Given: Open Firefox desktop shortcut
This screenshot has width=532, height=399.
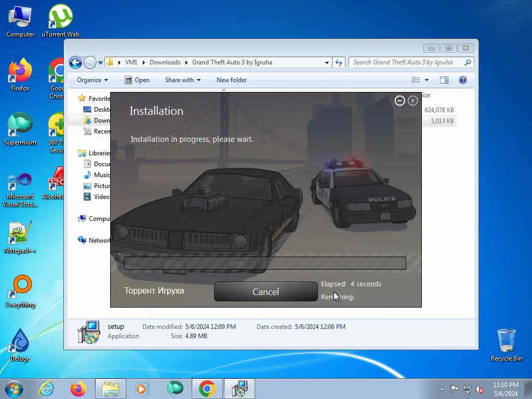Looking at the screenshot, I should [20, 75].
